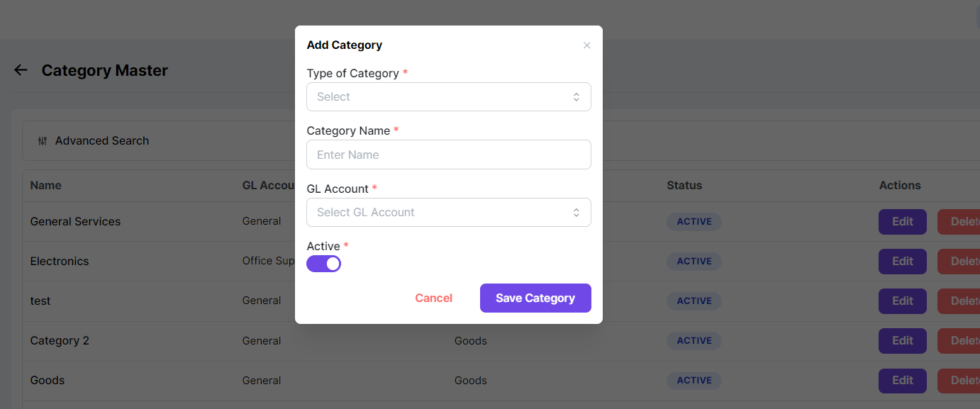Edit the Category 2 row
The width and height of the screenshot is (980, 409).
click(902, 341)
